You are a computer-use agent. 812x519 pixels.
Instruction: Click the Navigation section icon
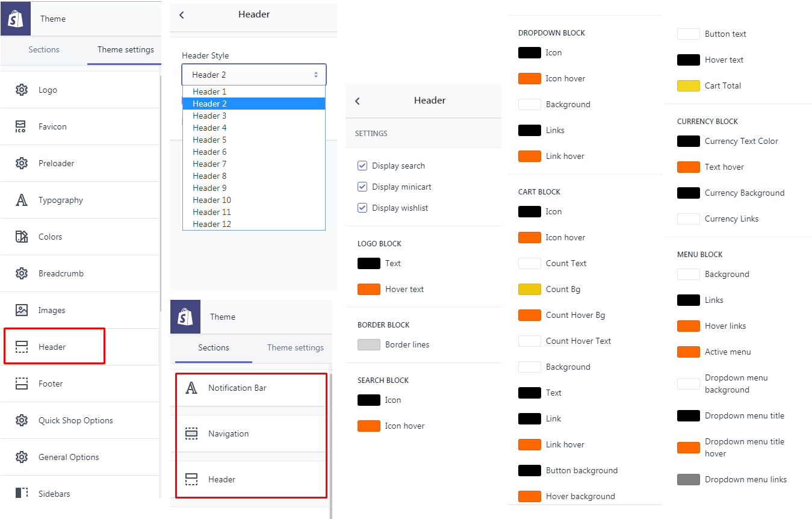(x=191, y=434)
